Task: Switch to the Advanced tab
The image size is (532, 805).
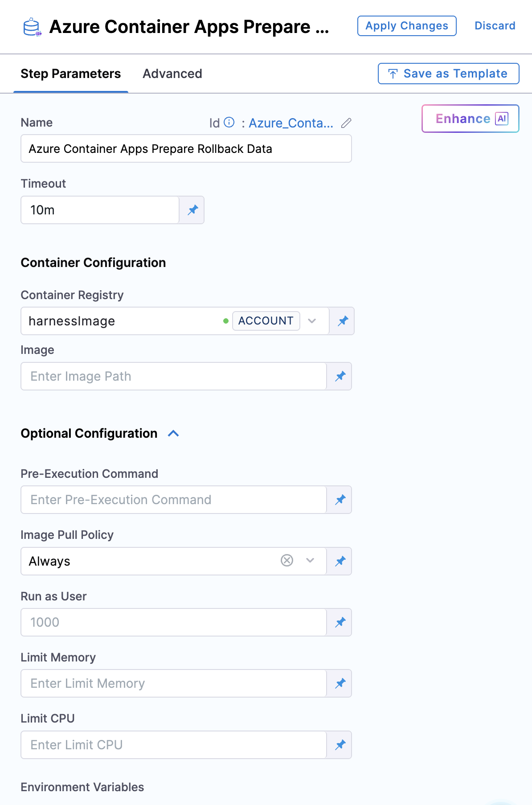Action: (172, 74)
